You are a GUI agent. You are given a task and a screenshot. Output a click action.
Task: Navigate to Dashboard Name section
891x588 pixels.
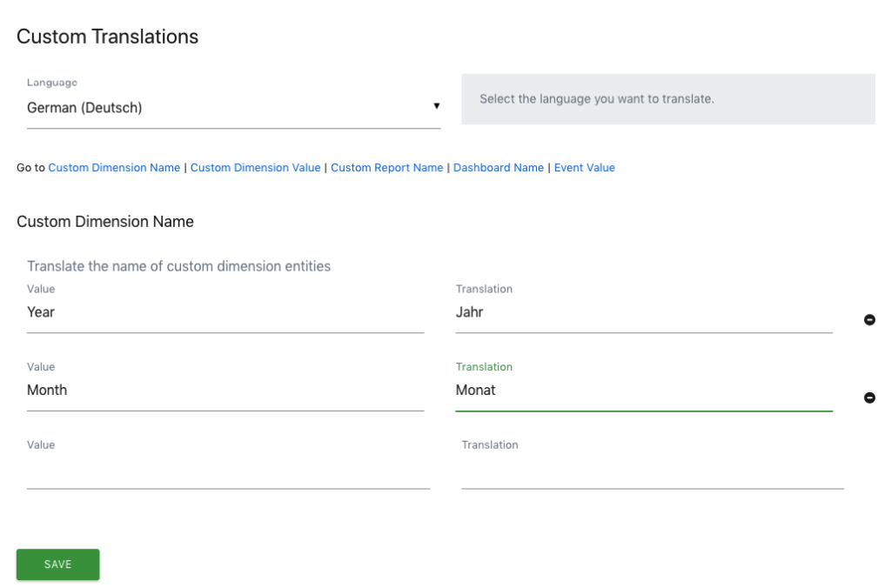(x=498, y=168)
